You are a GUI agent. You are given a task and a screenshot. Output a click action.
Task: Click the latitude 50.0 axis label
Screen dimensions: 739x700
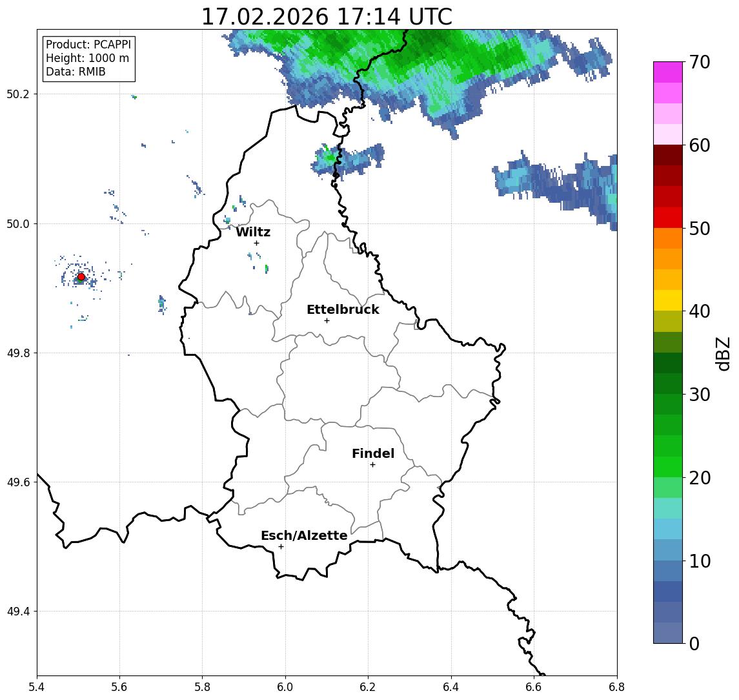[18, 223]
